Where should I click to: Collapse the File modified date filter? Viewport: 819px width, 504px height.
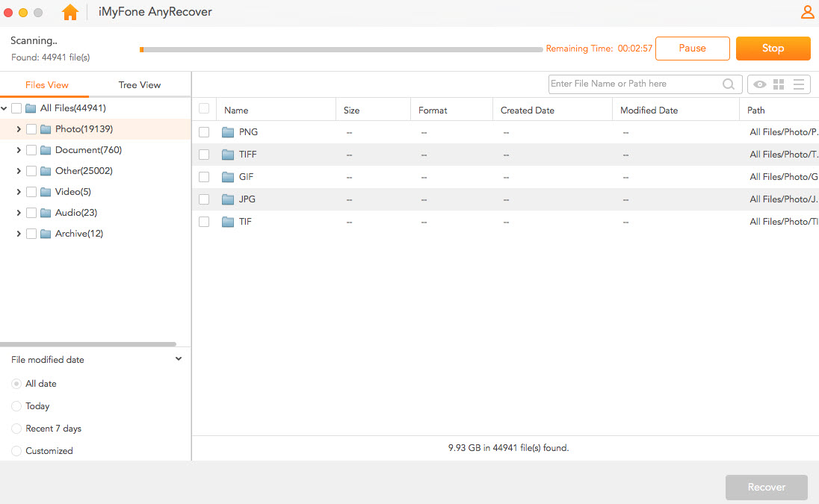179,359
